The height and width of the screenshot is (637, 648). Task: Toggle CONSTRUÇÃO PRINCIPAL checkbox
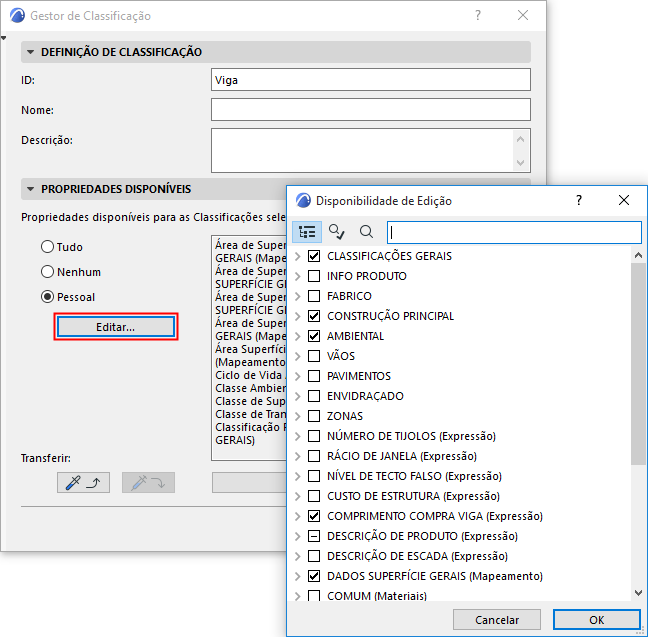coord(314,316)
